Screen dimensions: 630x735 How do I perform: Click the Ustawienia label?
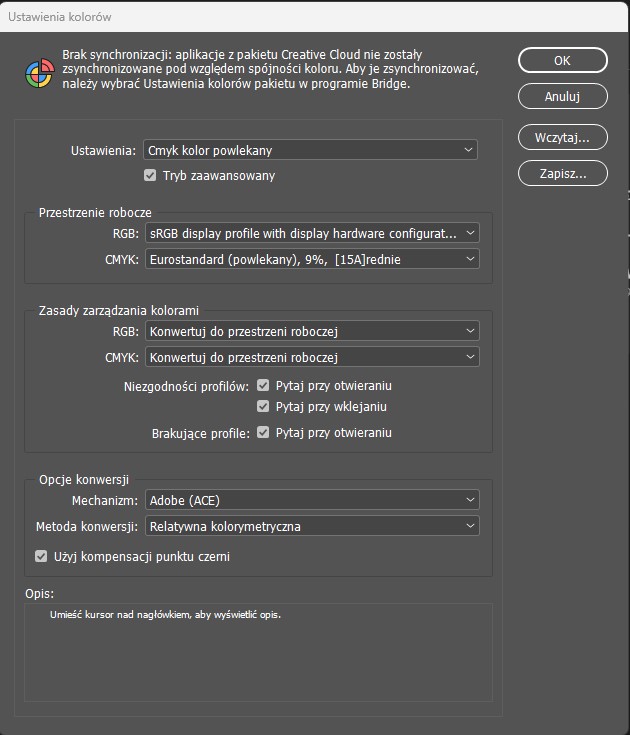point(103,150)
